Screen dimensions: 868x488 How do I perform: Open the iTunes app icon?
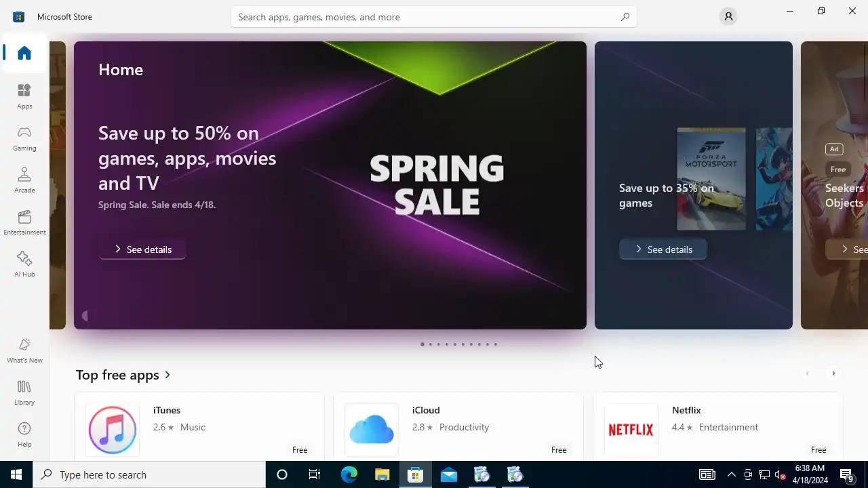113,430
